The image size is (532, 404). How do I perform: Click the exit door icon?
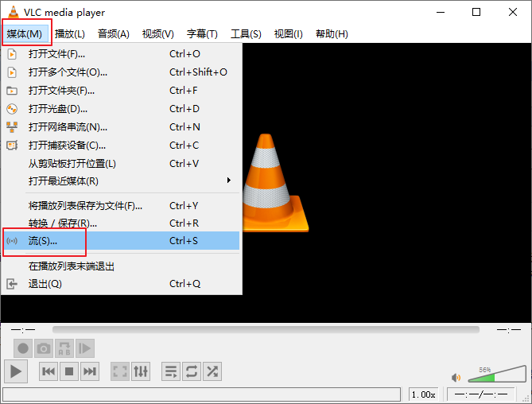click(x=12, y=284)
